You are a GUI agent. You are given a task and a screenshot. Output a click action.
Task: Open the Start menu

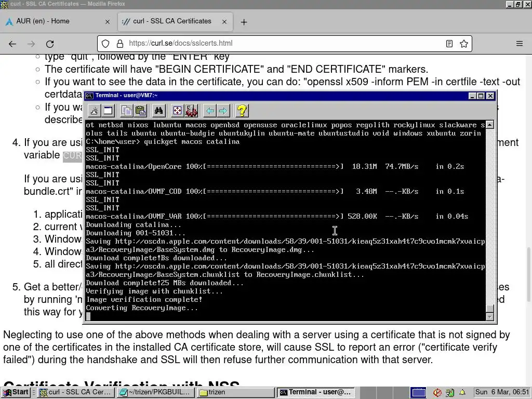click(16, 392)
